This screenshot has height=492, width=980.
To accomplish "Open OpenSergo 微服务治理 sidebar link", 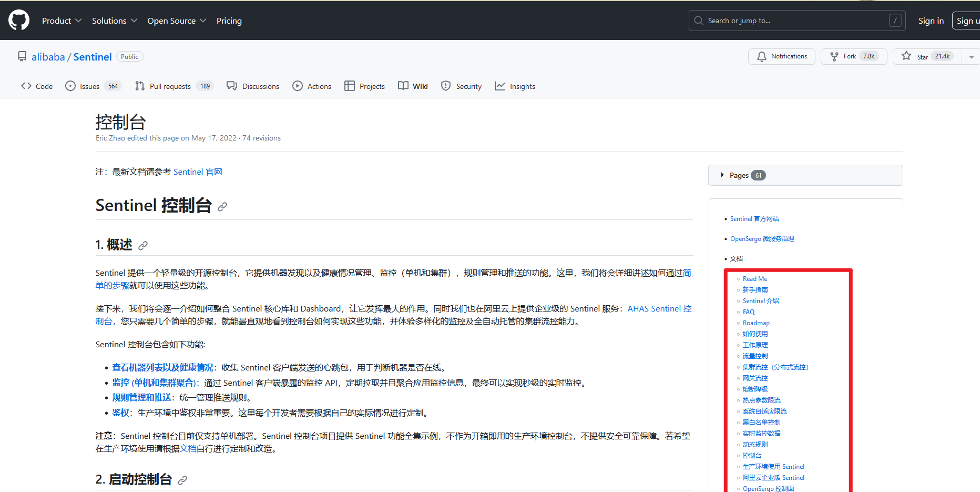I will [762, 239].
